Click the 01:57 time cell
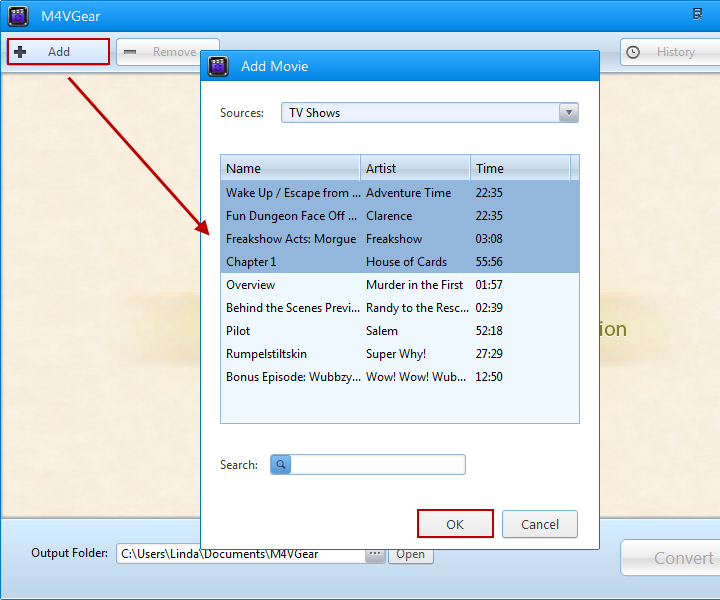 coord(489,285)
